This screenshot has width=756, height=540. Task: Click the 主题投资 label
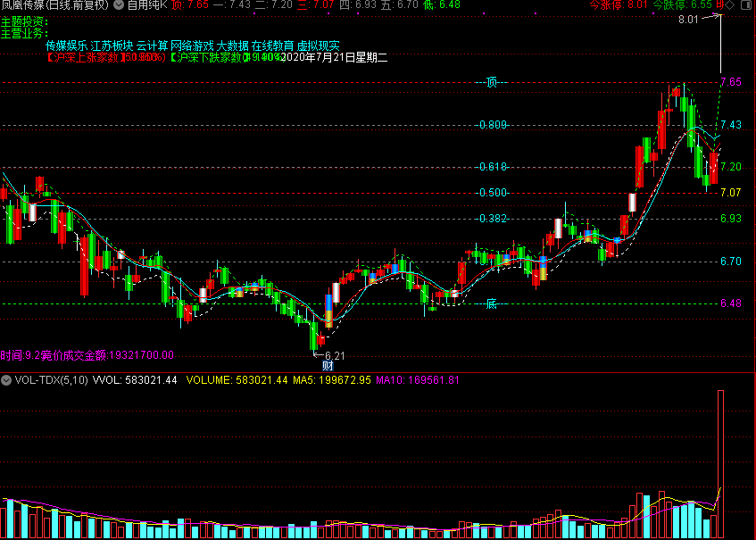point(24,22)
